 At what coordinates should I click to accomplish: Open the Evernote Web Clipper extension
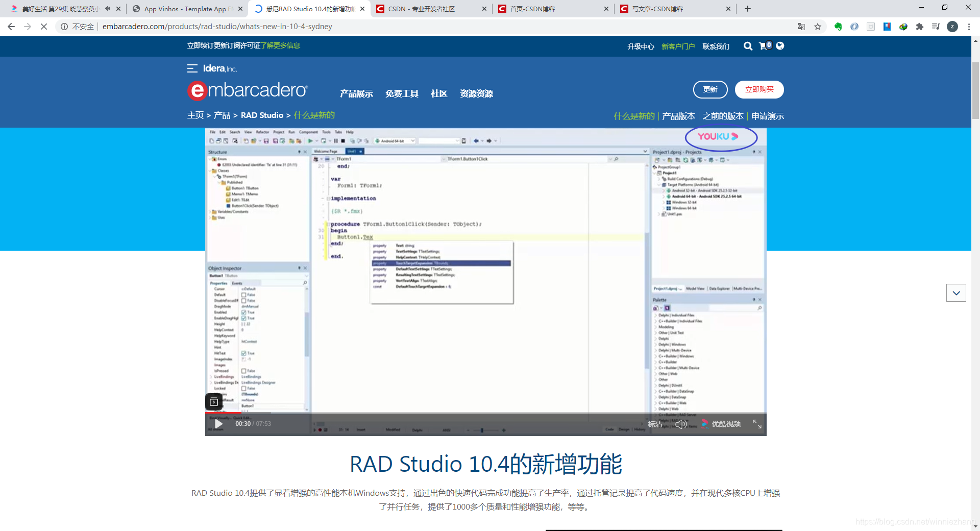pos(838,27)
